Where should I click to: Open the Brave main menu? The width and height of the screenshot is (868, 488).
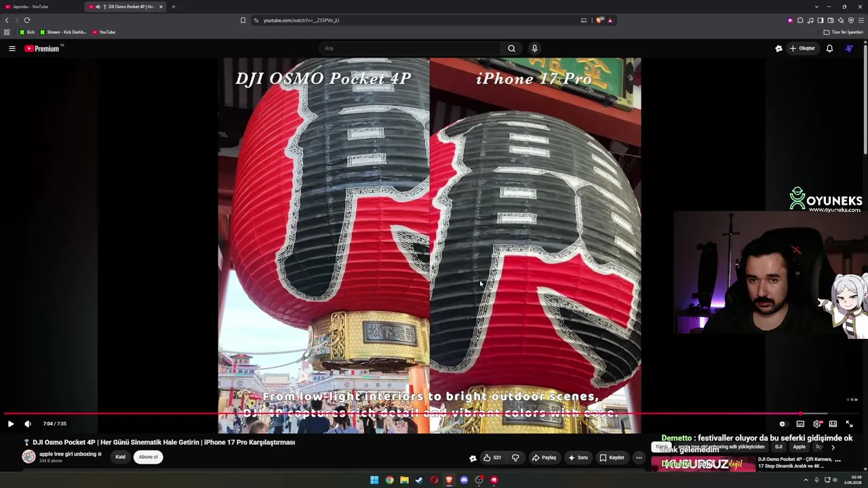point(861,20)
